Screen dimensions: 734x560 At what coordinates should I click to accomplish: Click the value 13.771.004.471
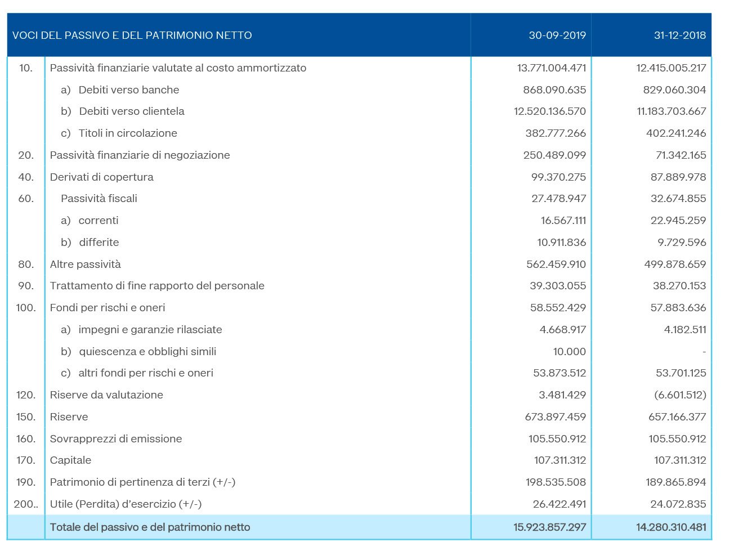coord(551,68)
